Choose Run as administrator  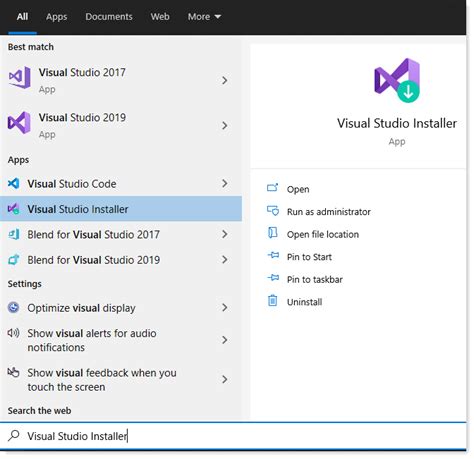pyautogui.click(x=329, y=212)
